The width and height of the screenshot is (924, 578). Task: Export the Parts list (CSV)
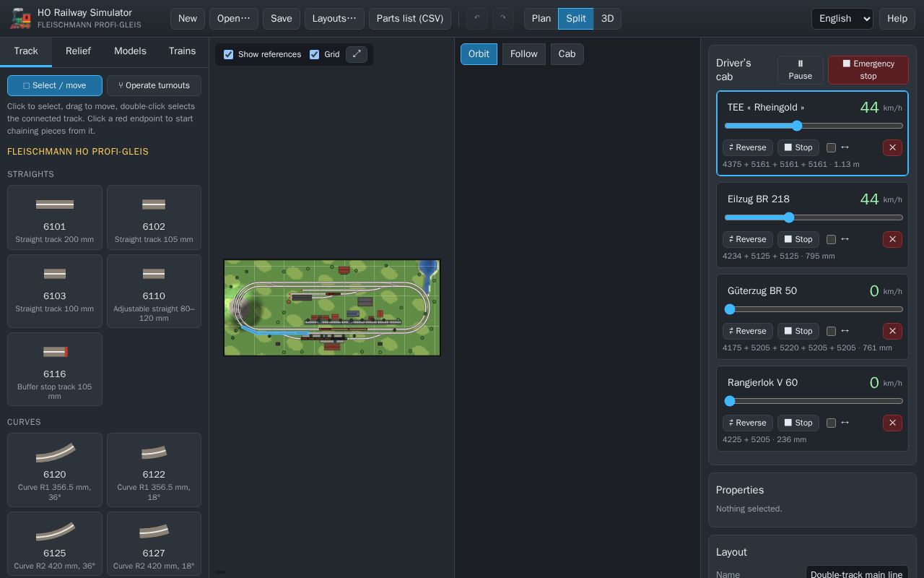[x=410, y=19]
